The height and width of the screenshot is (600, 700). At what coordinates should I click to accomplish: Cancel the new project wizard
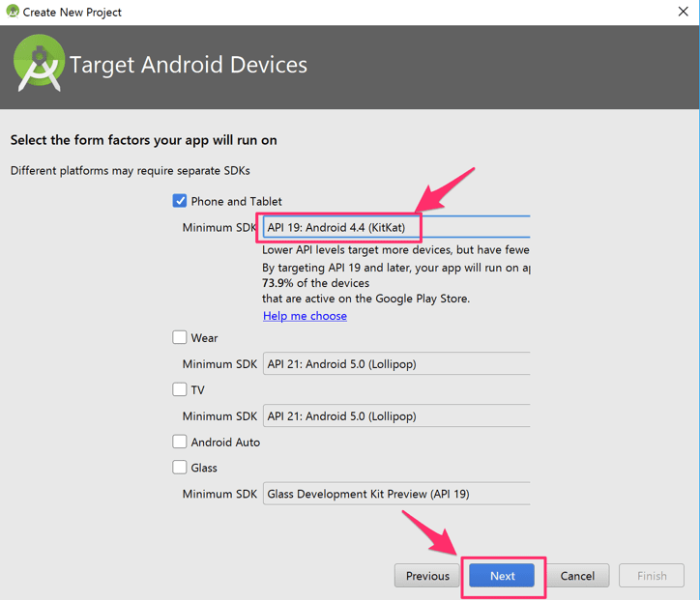tap(577, 576)
